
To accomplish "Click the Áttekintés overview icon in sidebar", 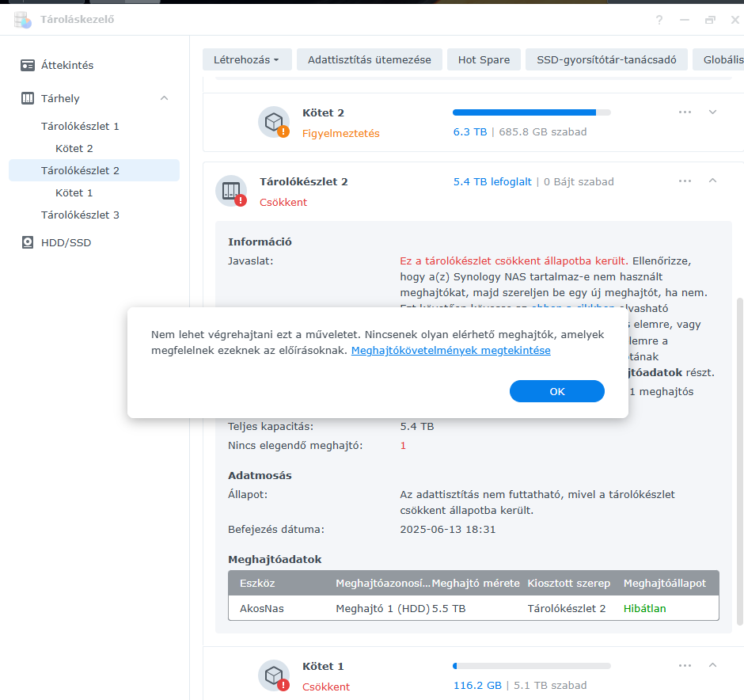I will pos(28,65).
